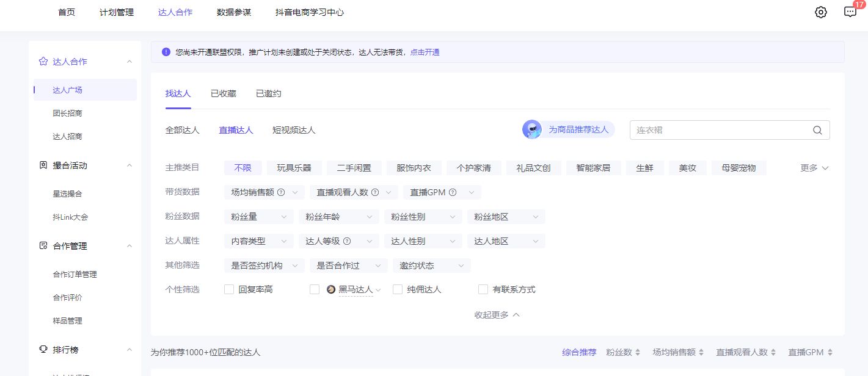The height and width of the screenshot is (376, 868).
Task: Open 数据参谋 in top navigation
Action: click(233, 12)
